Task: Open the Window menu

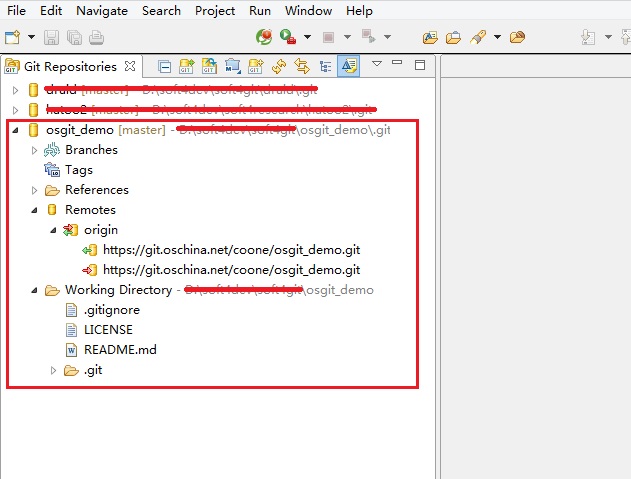Action: (x=308, y=11)
